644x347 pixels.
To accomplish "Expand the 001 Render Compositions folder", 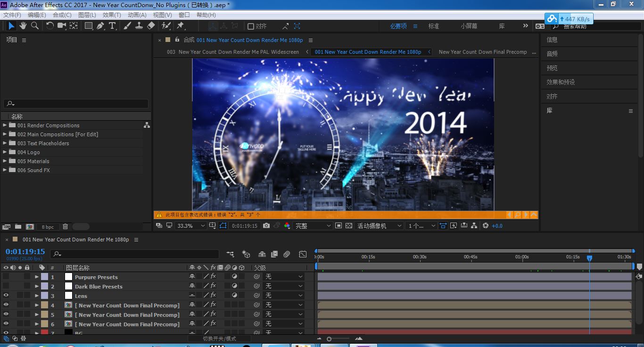I will (5, 125).
